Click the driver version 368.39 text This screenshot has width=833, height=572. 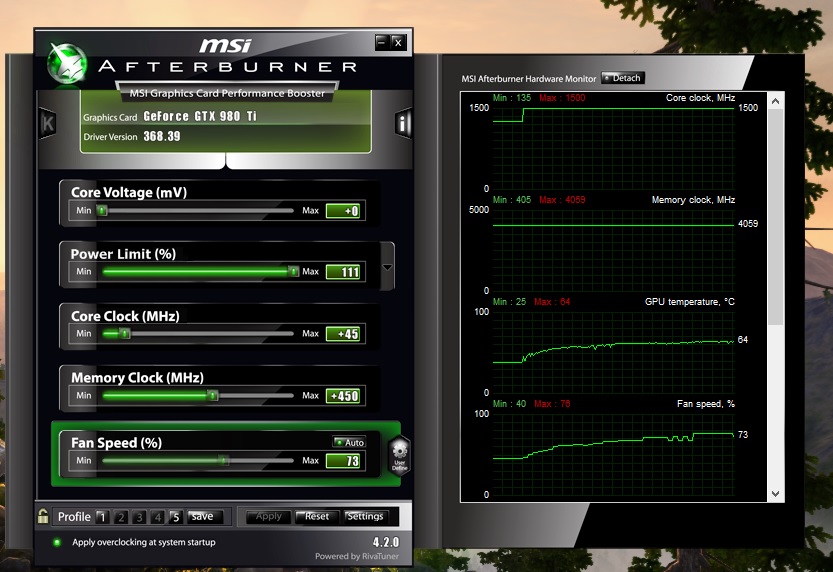coord(162,136)
